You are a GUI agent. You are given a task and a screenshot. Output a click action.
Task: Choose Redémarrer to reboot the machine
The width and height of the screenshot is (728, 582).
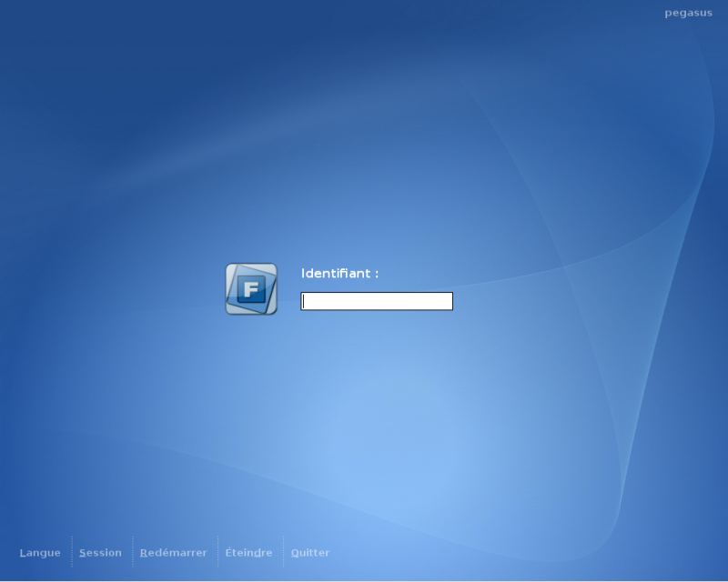tap(173, 553)
